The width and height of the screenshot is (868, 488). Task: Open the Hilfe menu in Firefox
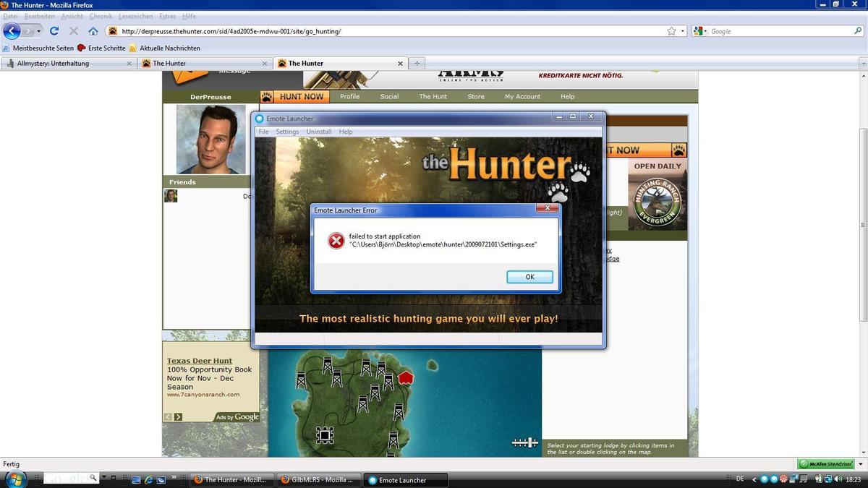[x=189, y=16]
